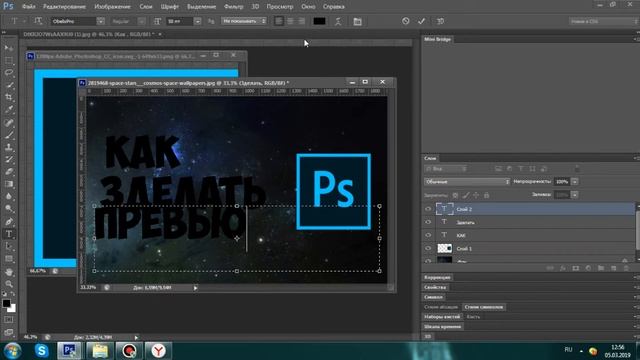The height and width of the screenshot is (360, 640).
Task: Open the fill slider dropdown
Action: [x=575, y=195]
